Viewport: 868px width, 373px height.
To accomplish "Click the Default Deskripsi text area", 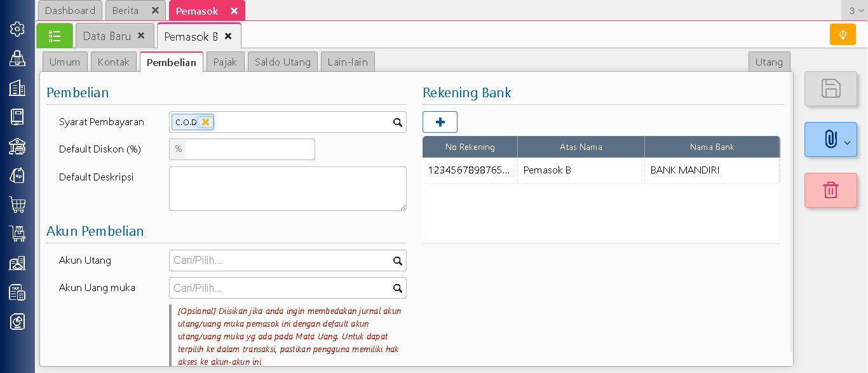I will click(287, 189).
